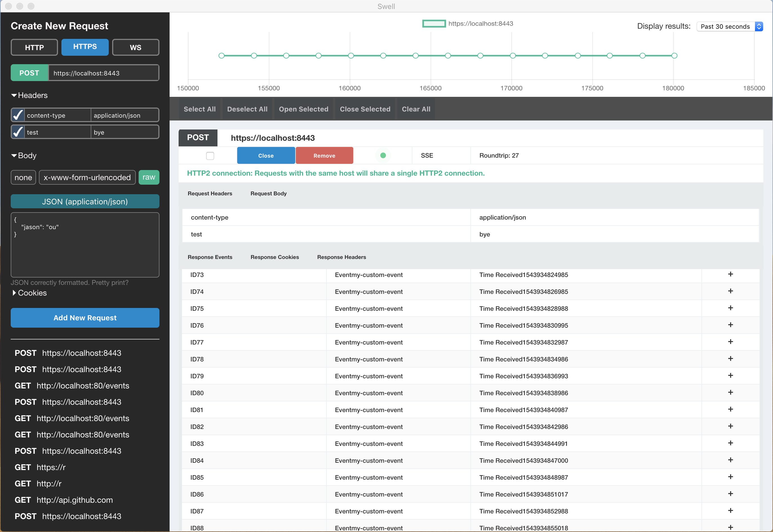Click plus icon for event ID82
773x532 pixels.
point(730,426)
